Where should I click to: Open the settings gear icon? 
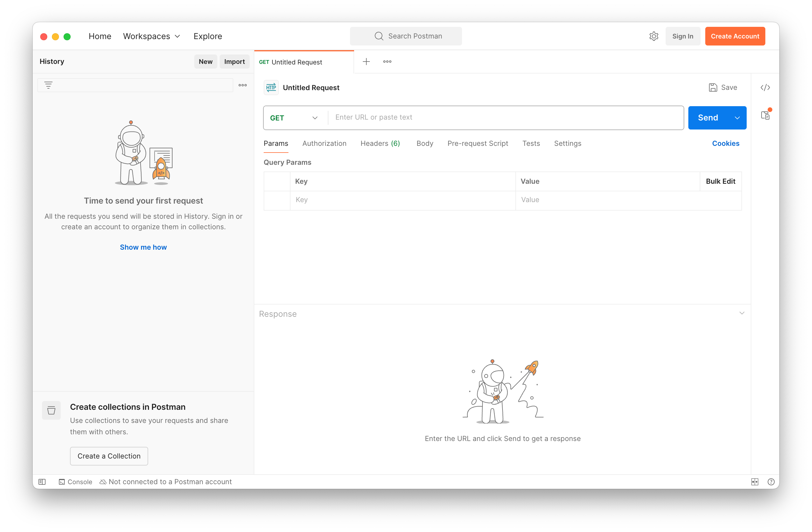[x=653, y=36]
